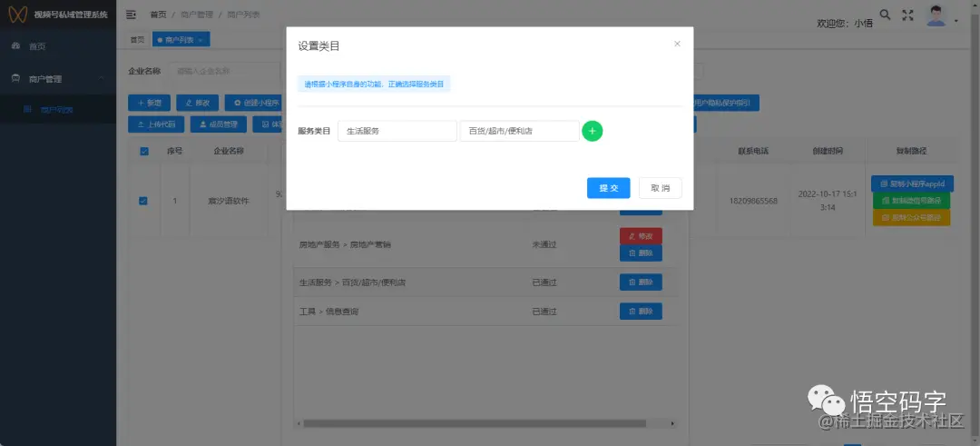Switch to the 商户列表 page tab
The height and width of the screenshot is (446, 980).
click(181, 39)
